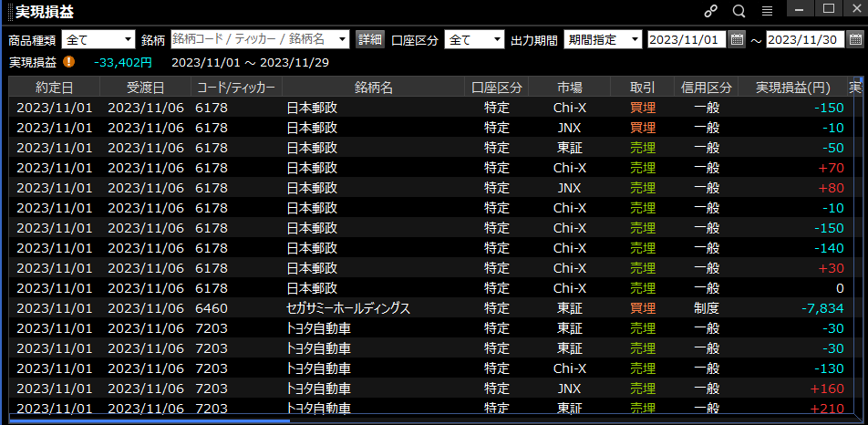Sort by コード/ティッカー column header
868x425 pixels.
click(236, 88)
